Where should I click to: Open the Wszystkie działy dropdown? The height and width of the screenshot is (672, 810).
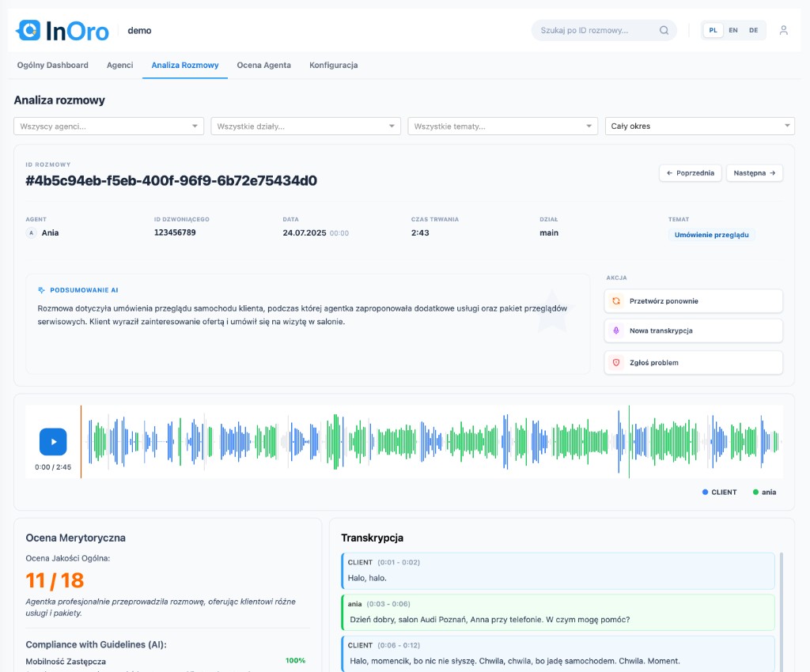point(305,126)
